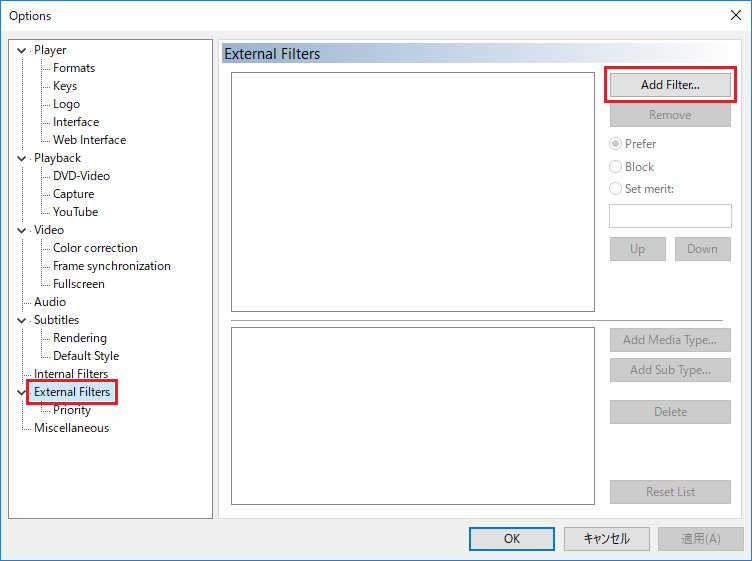Screen dimensions: 752x561
Task: Click the Remove filter button
Action: (670, 115)
